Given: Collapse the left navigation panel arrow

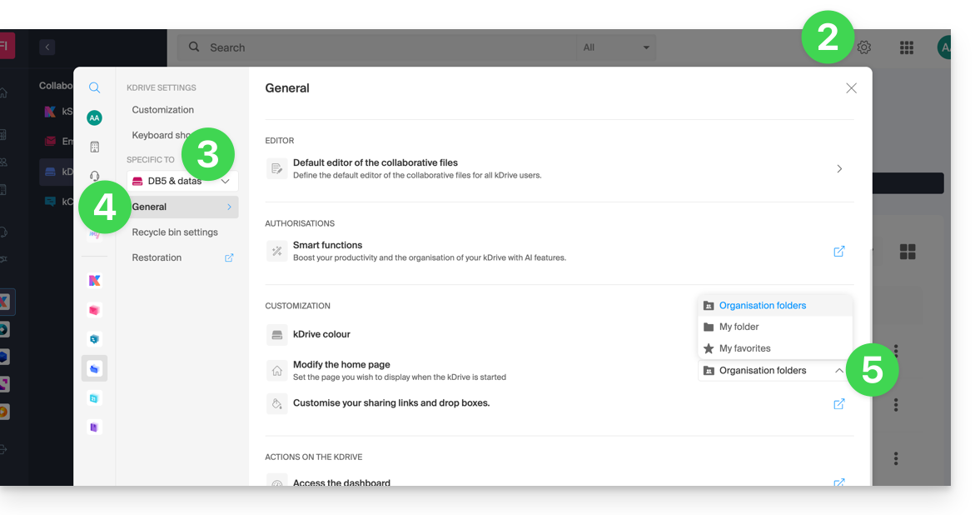Looking at the screenshot, I should [x=47, y=47].
